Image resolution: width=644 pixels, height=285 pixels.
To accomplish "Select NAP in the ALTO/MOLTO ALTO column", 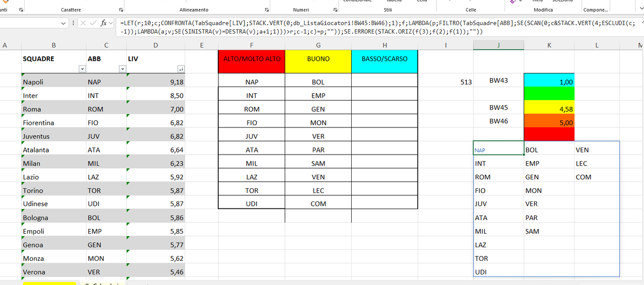I will [252, 80].
